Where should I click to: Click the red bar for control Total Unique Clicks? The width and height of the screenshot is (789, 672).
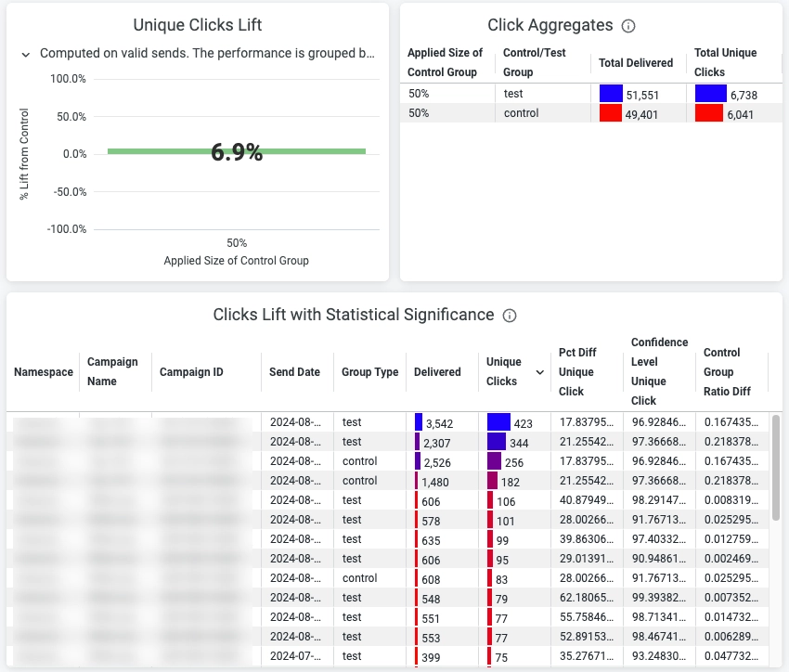pos(708,113)
